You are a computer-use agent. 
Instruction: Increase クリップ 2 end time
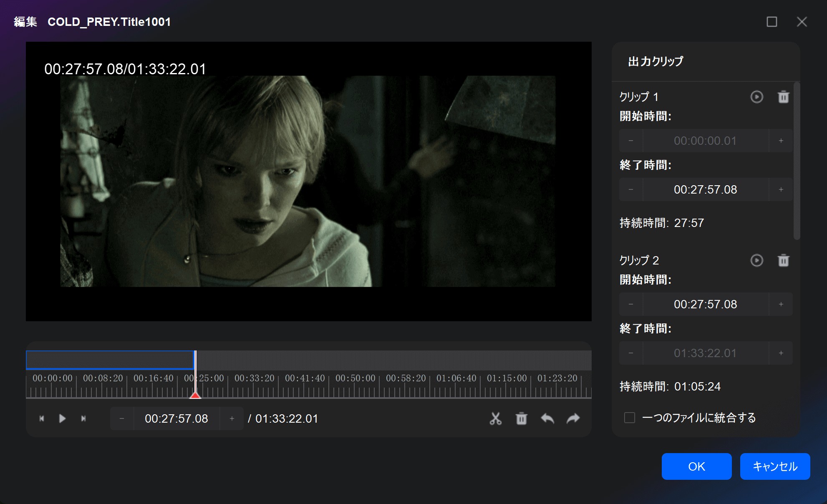tap(781, 353)
